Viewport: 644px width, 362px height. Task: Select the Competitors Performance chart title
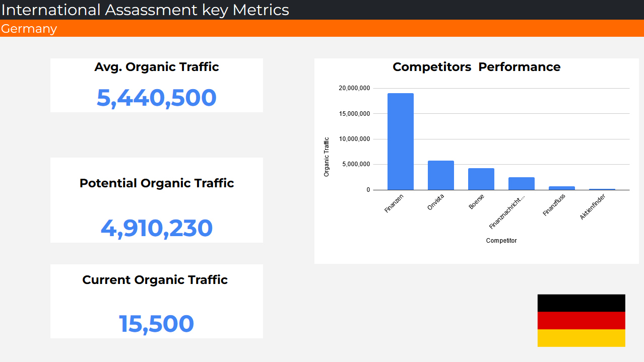point(476,67)
